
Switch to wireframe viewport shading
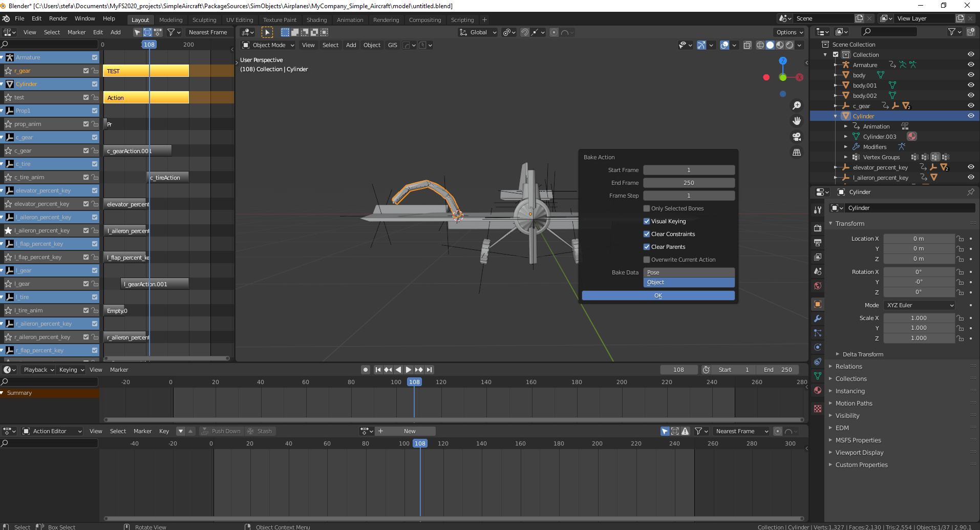(x=761, y=45)
